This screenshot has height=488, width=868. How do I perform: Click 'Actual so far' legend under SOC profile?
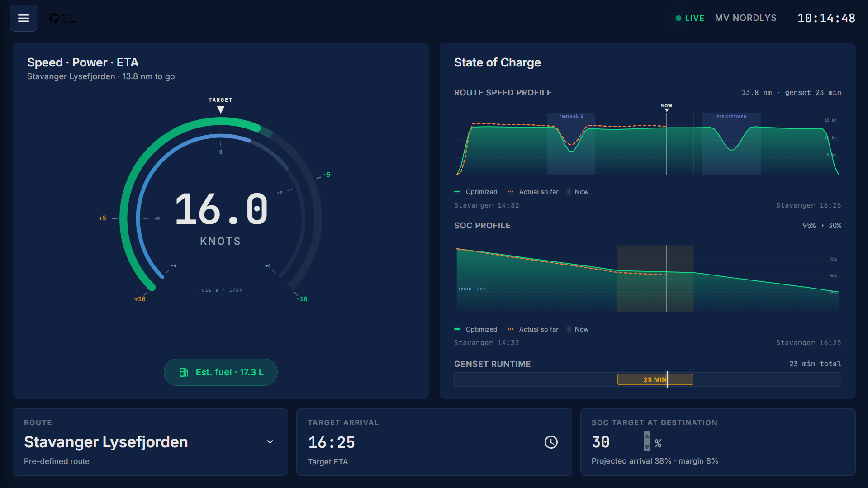[533, 329]
